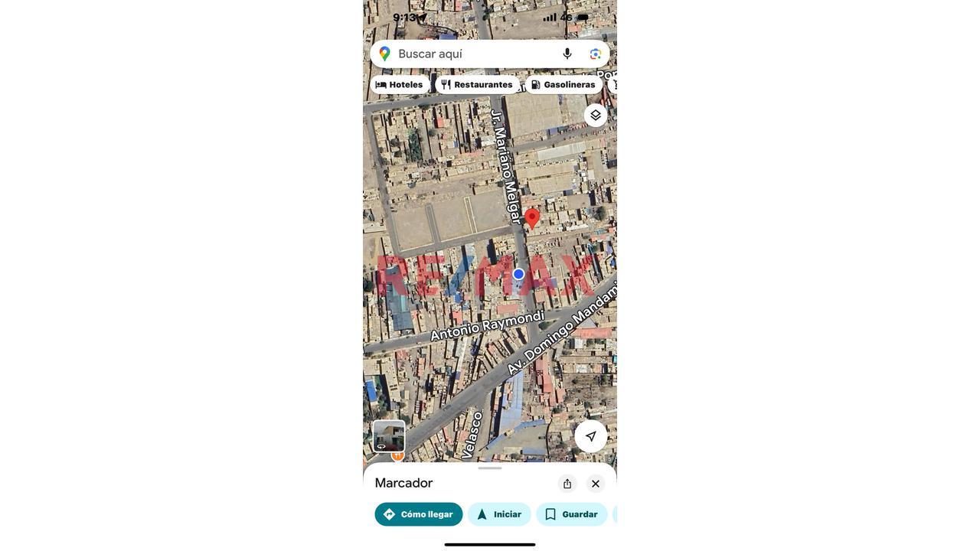The width and height of the screenshot is (980, 551).
Task: Open the Street View thumbnail preview
Action: (x=389, y=436)
